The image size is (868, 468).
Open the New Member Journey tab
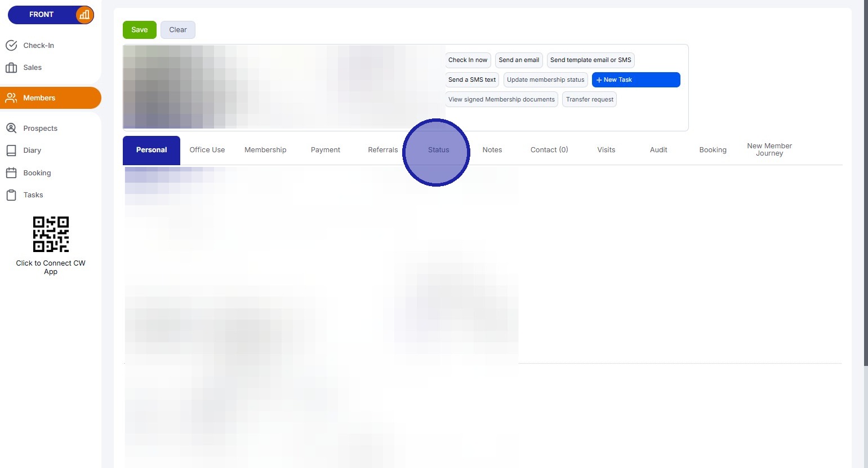(769, 150)
